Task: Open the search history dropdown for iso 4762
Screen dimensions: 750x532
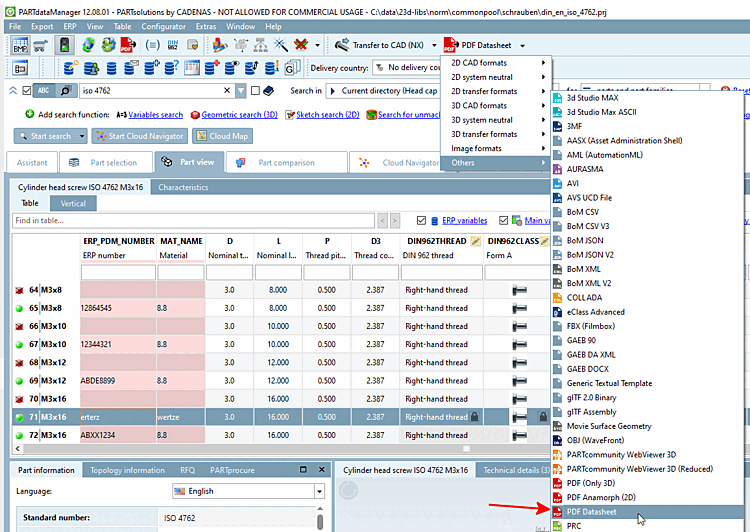Action: [x=240, y=91]
